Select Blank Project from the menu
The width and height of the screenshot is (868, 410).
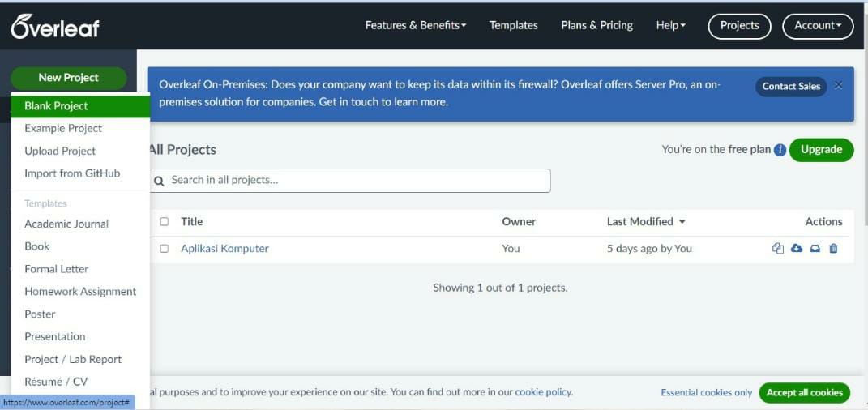[x=80, y=106]
